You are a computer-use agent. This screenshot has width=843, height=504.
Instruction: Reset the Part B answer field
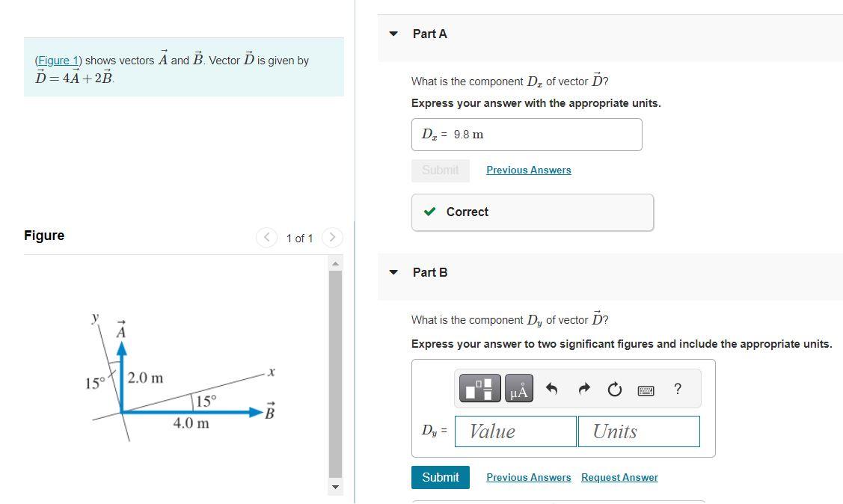(x=613, y=388)
